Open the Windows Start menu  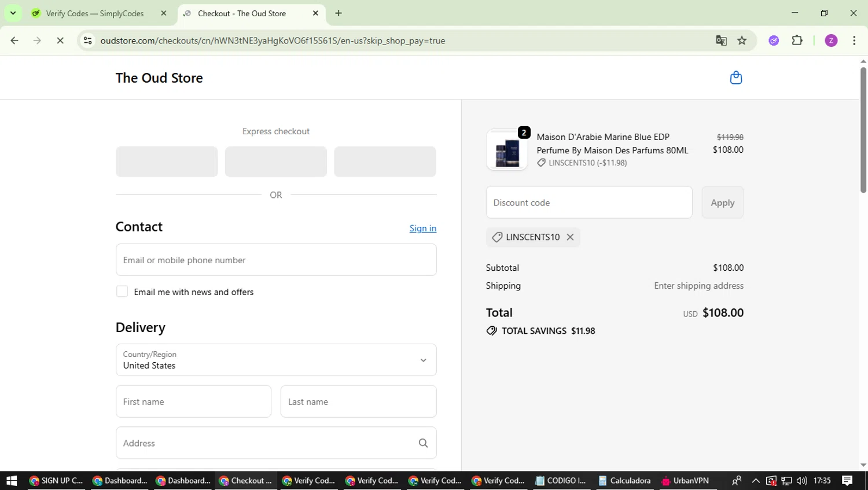(x=12, y=481)
